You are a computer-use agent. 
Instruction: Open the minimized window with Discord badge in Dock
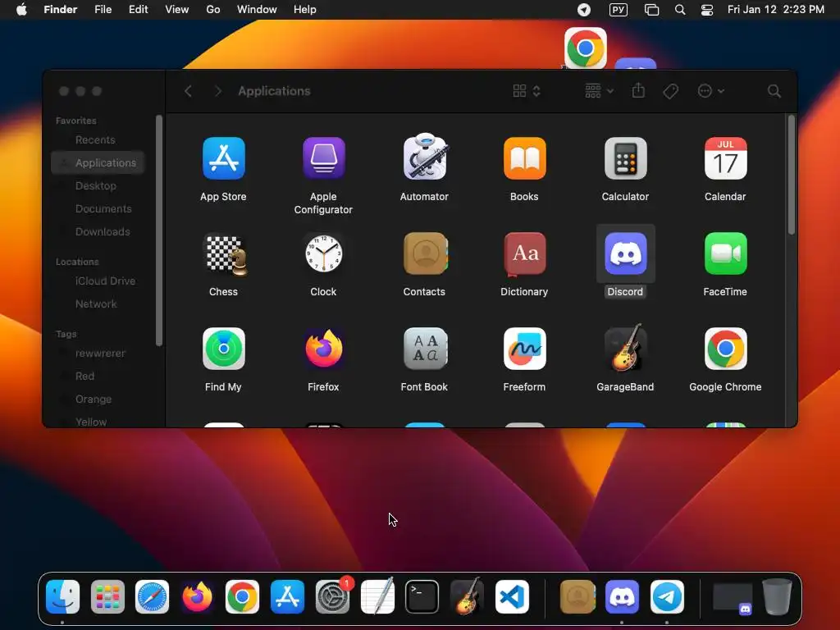click(x=733, y=597)
